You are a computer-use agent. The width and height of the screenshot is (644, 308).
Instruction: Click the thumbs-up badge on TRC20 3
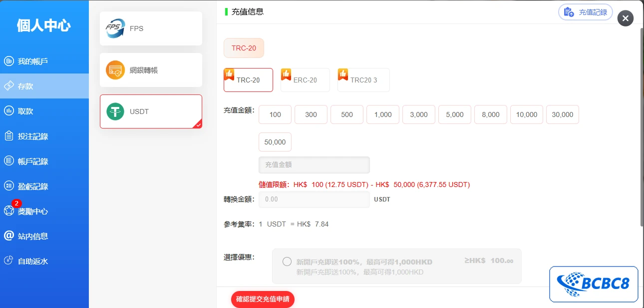click(x=343, y=74)
